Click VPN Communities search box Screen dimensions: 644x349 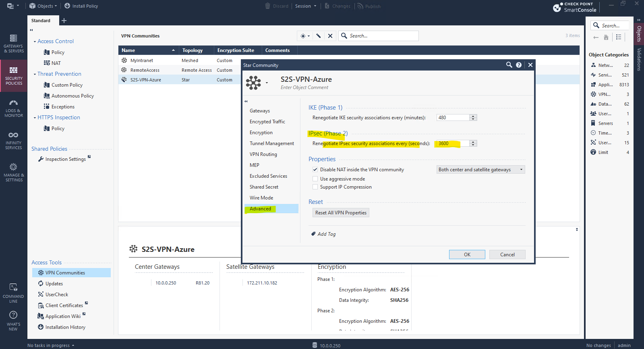click(x=379, y=36)
